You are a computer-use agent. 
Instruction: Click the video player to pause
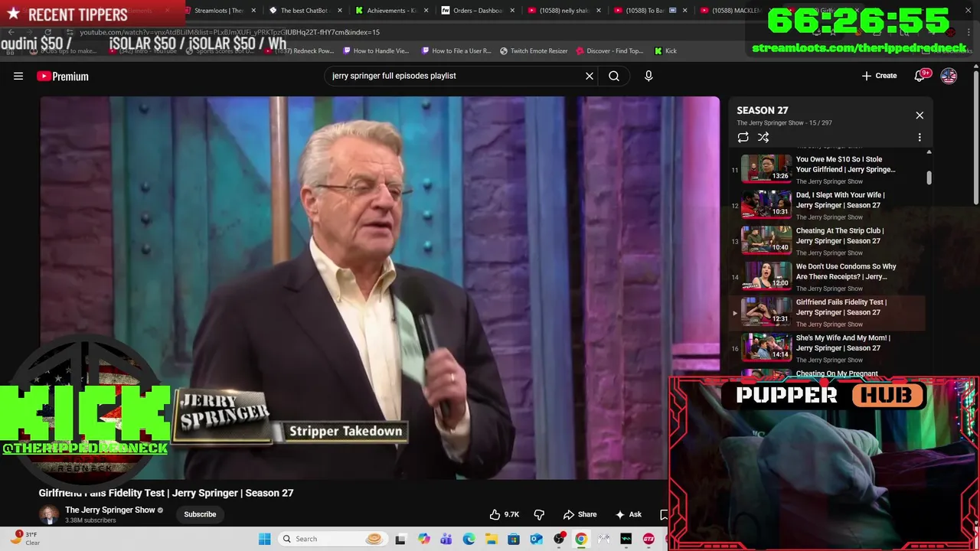[380, 288]
